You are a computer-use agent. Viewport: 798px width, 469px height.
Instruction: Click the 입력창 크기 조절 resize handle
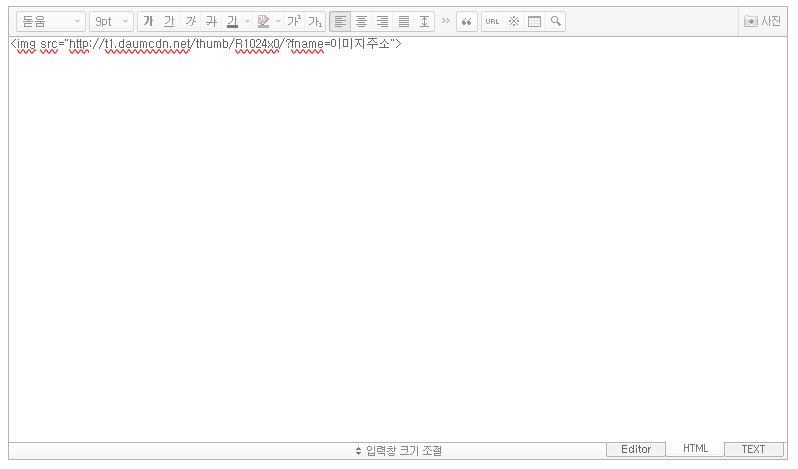398,451
